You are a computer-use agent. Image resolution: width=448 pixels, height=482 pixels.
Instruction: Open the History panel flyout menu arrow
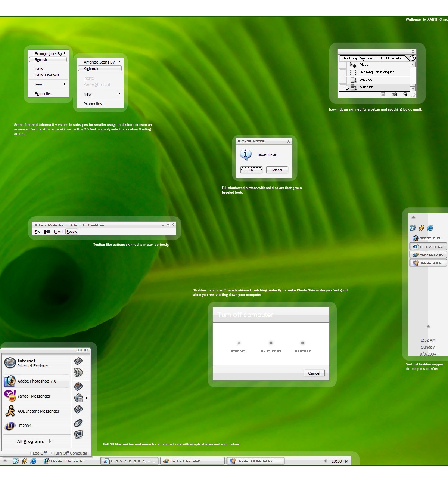[413, 58]
